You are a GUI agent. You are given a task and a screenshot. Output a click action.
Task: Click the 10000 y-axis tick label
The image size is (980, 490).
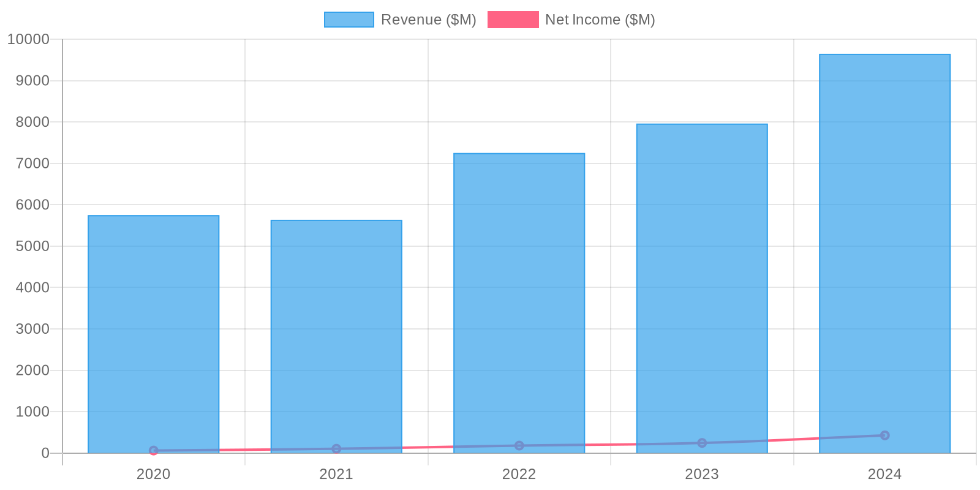point(28,39)
